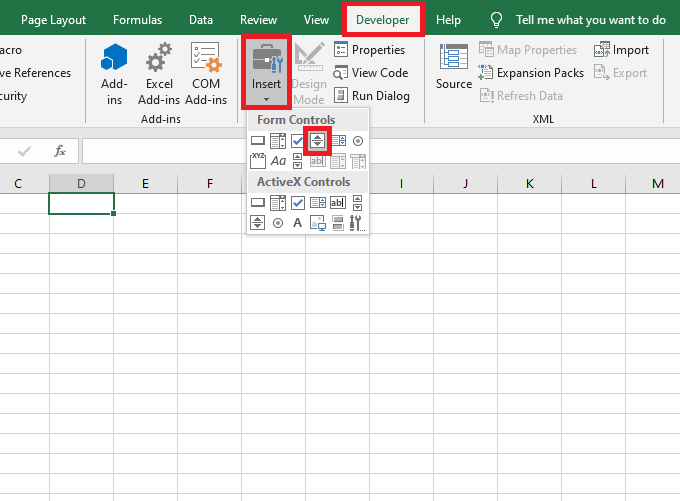Image resolution: width=680 pixels, height=501 pixels.
Task: Select Combo Box in ActiveX Controls
Action: (278, 202)
